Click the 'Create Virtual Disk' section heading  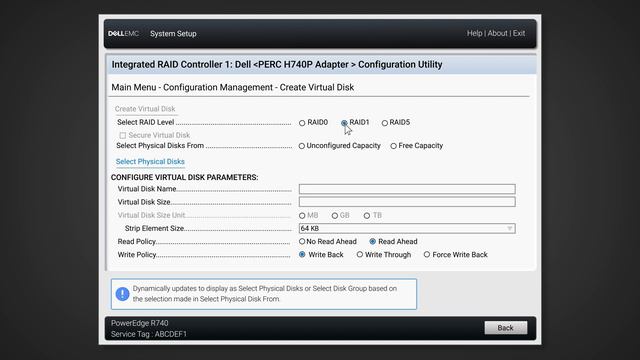coord(145,109)
